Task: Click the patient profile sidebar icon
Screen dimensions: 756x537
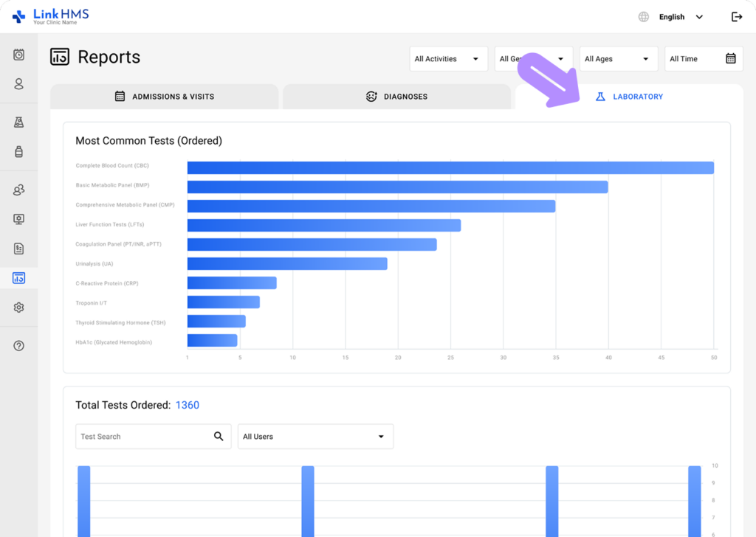Action: coord(19,84)
